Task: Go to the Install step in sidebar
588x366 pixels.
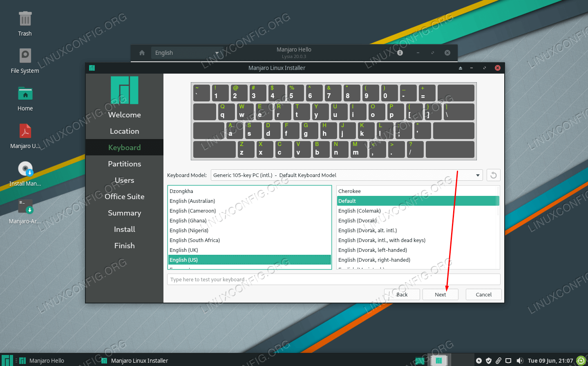Action: (x=125, y=229)
